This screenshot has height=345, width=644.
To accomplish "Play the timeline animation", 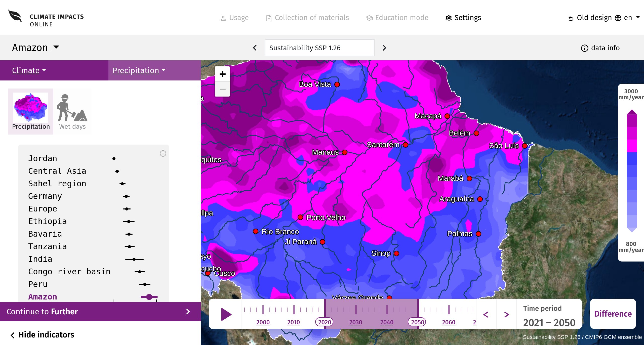I will [x=226, y=314].
